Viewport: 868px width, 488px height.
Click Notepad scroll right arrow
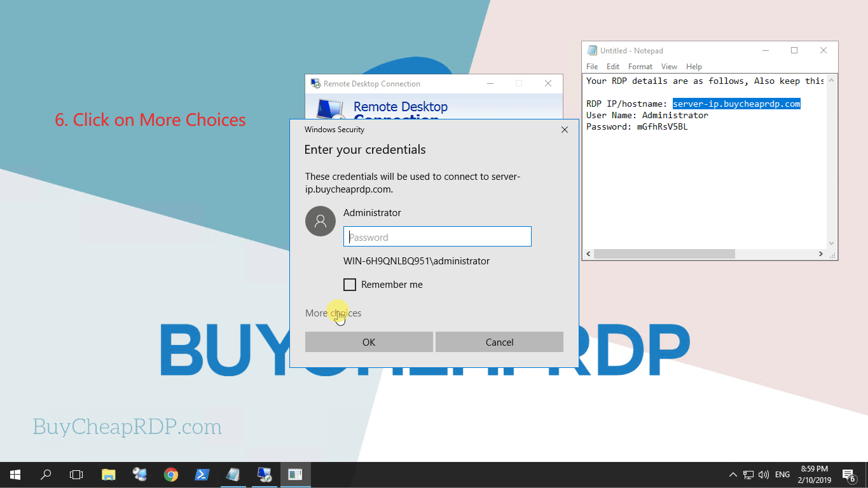point(821,254)
